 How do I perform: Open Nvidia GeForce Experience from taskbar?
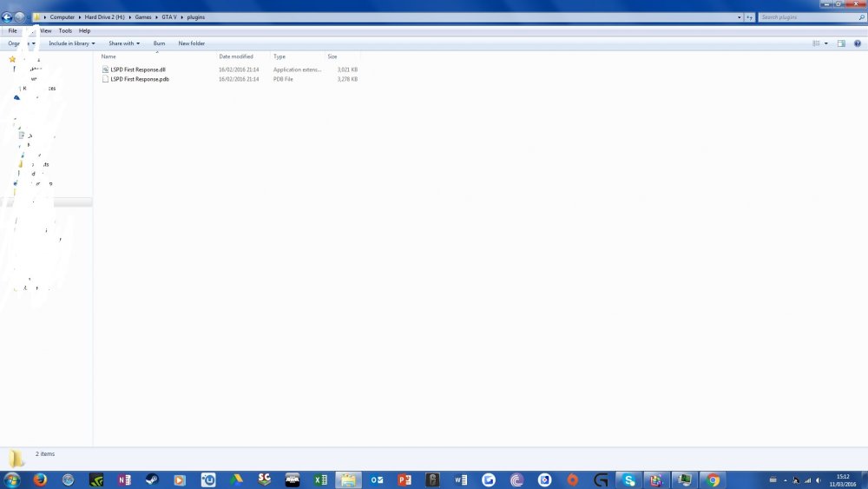click(x=96, y=479)
